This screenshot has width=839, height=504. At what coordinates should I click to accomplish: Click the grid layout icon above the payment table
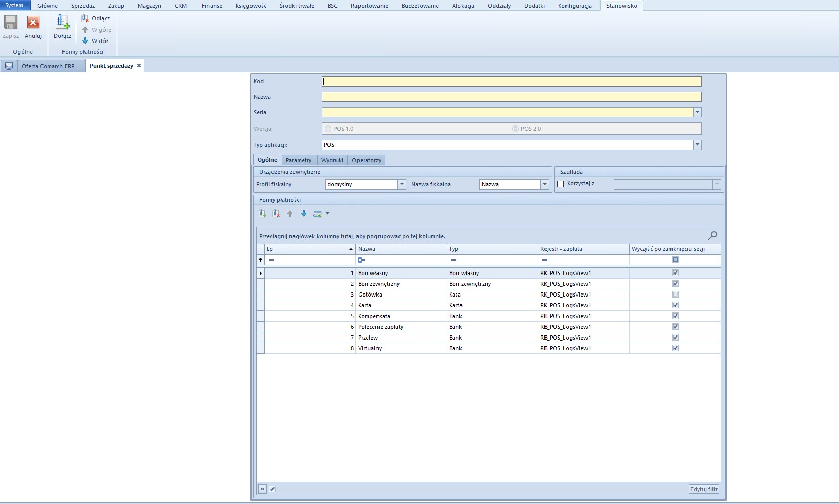click(318, 214)
